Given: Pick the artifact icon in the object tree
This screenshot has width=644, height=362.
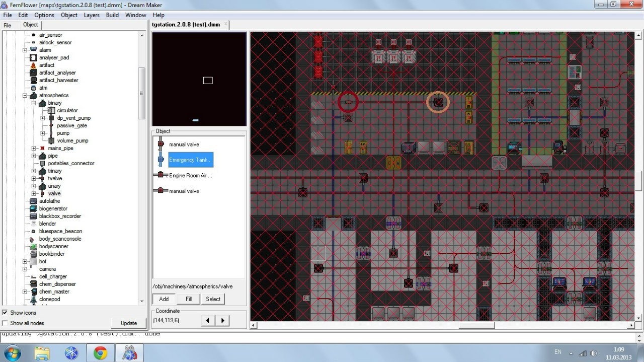Looking at the screenshot, I should tap(33, 65).
